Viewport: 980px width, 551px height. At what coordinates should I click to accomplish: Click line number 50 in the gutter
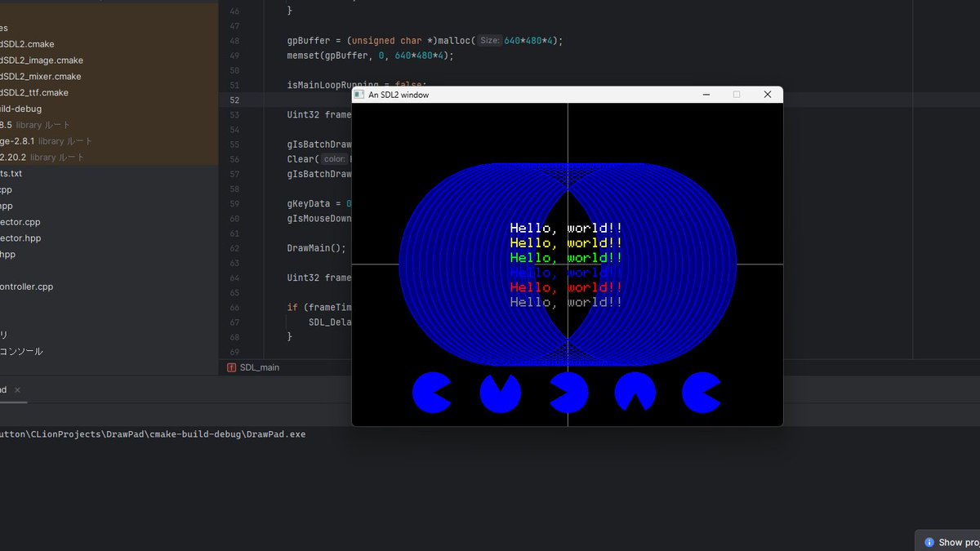coord(234,70)
